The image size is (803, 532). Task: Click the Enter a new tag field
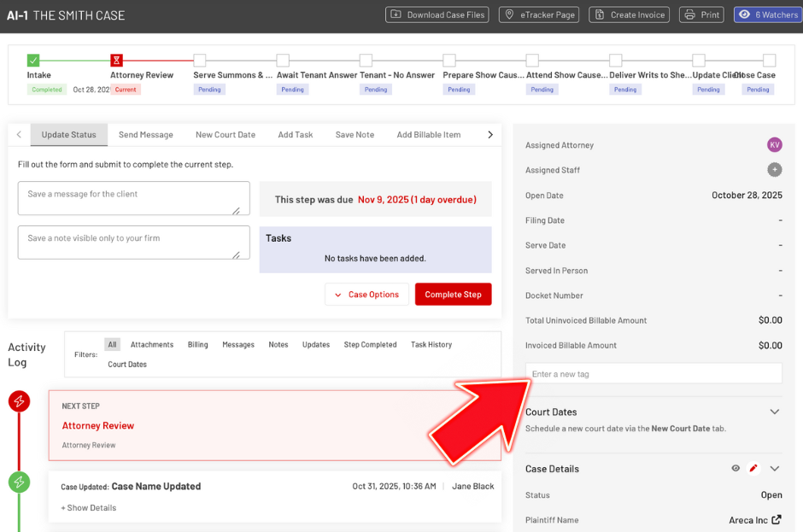(654, 374)
